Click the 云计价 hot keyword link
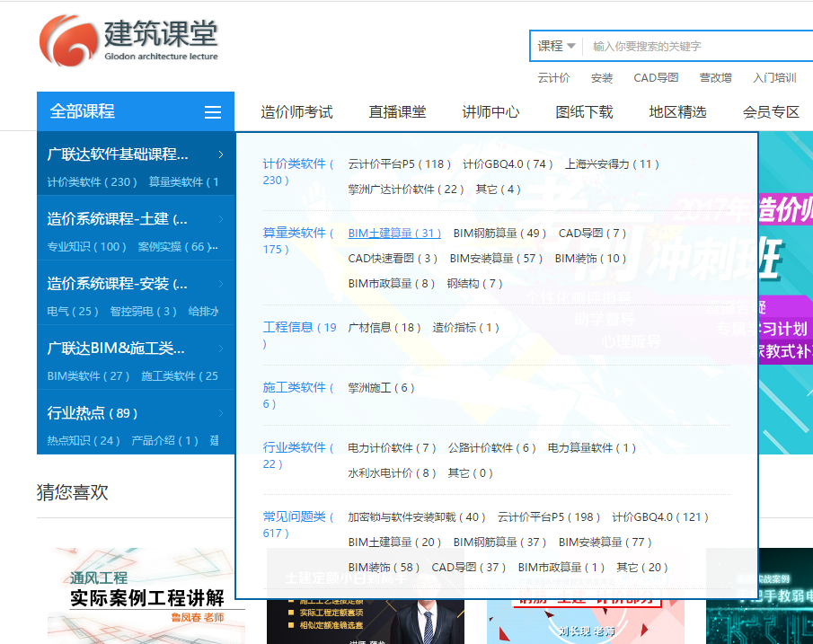The width and height of the screenshot is (813, 644). pyautogui.click(x=553, y=78)
